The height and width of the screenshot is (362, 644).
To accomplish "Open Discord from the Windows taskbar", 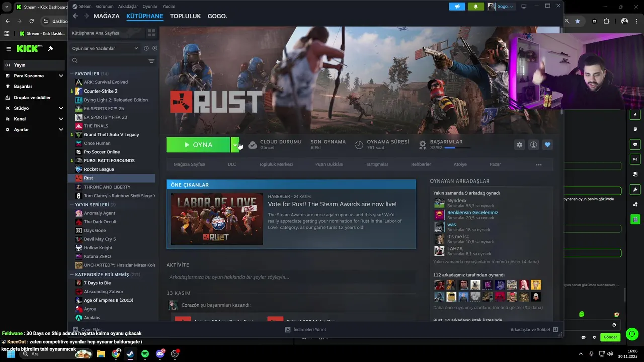I will (160, 354).
